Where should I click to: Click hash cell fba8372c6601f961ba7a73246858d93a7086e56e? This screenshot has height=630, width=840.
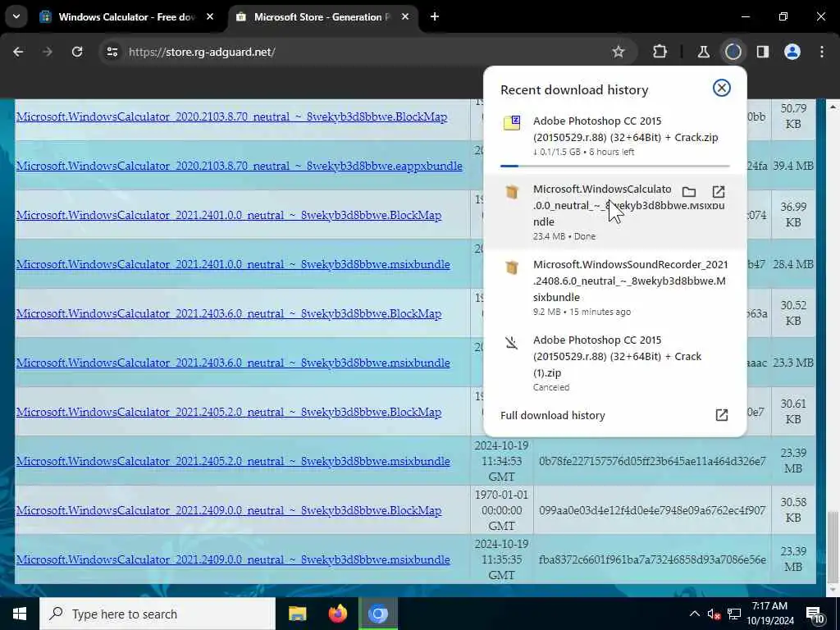(x=652, y=559)
